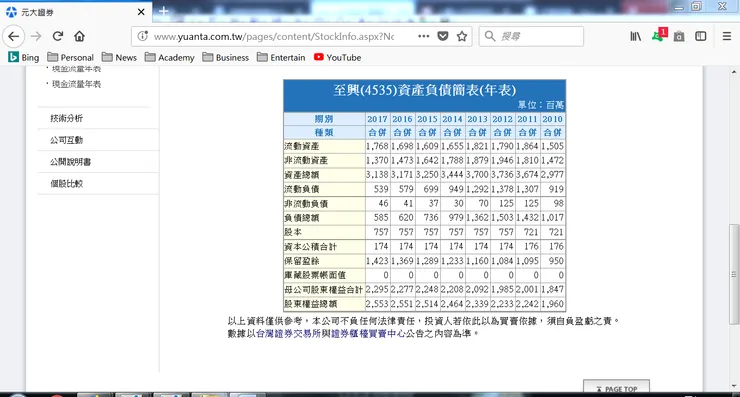This screenshot has height=397, width=740.
Task: Open the Personal bookmarks folder
Action: click(x=71, y=57)
